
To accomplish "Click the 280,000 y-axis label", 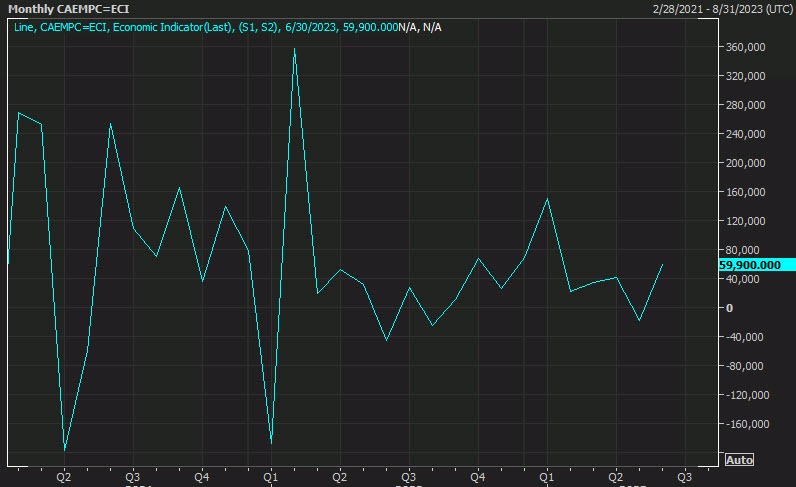I will (745, 105).
